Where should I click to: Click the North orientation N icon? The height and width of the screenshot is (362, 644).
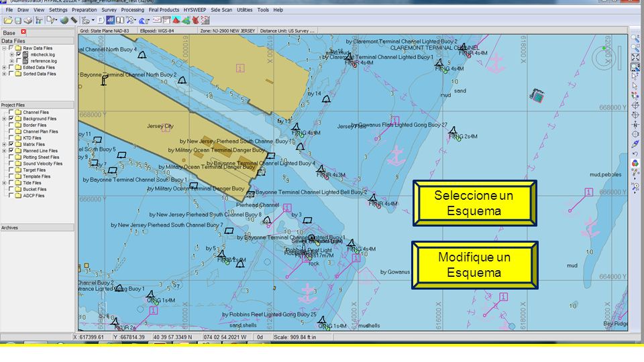[x=635, y=124]
